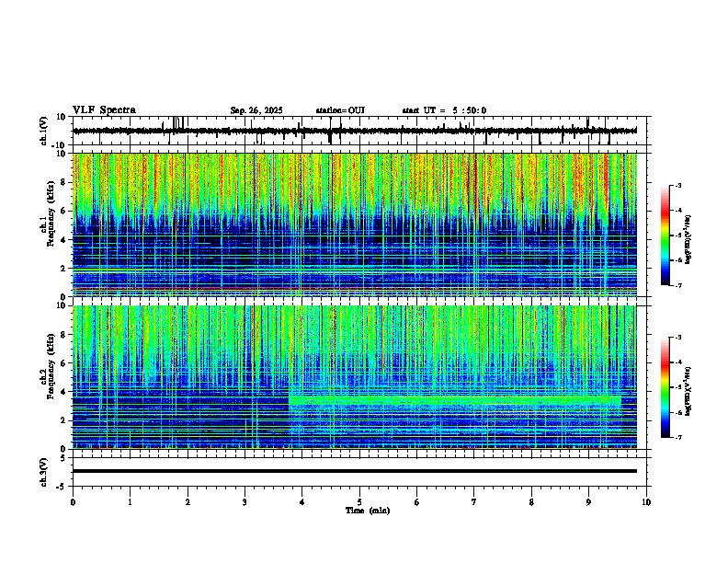Click the 9 tick on the time axis
728x563 pixels.
[x=588, y=502]
